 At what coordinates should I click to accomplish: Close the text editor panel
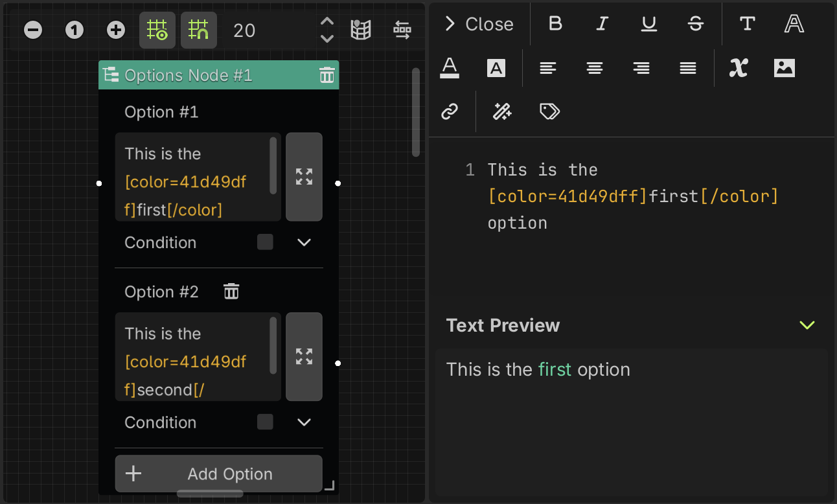(479, 24)
